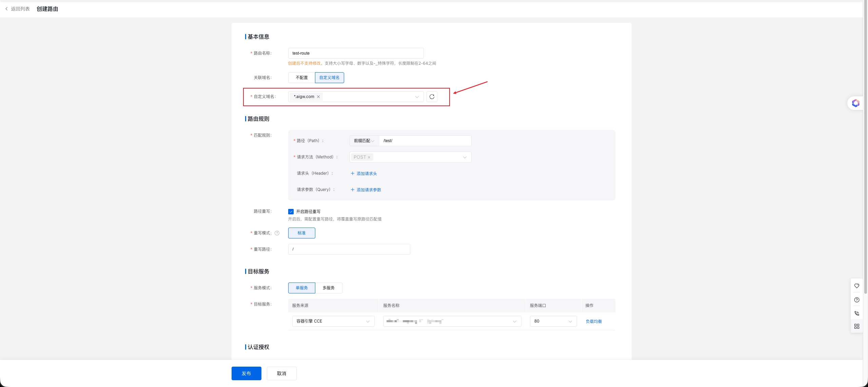Image resolution: width=868 pixels, height=387 pixels.
Task: Click the refresh custom domain list icon
Action: pyautogui.click(x=432, y=97)
